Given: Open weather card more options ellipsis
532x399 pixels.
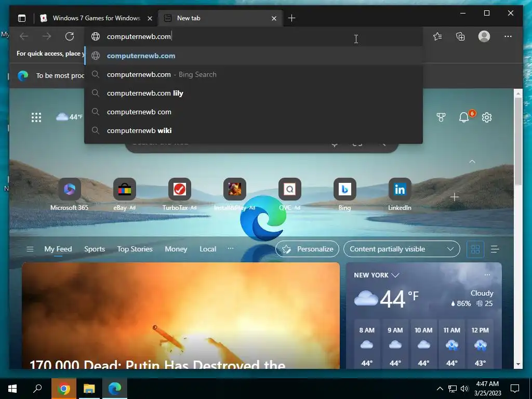Looking at the screenshot, I should [x=487, y=275].
